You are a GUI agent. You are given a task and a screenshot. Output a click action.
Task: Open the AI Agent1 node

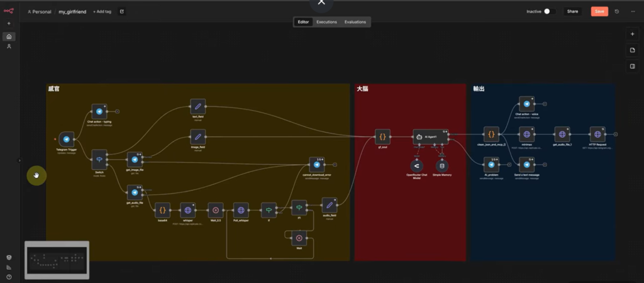(x=431, y=137)
